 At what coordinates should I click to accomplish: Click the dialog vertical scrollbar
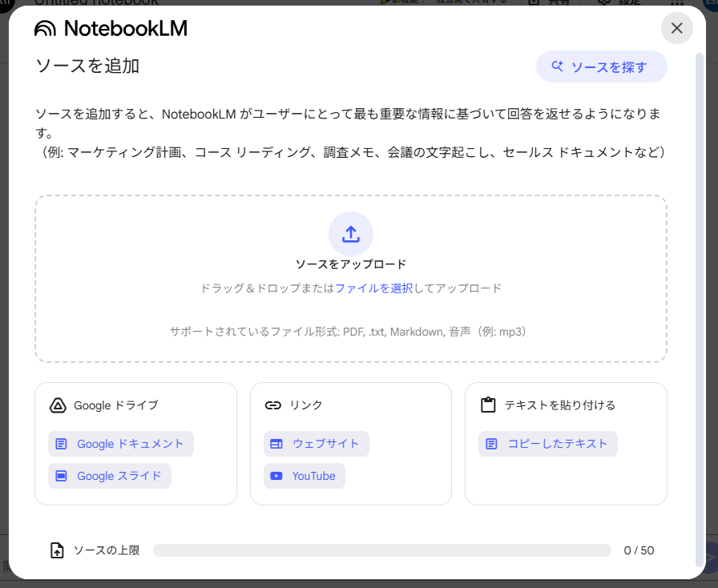(699, 309)
